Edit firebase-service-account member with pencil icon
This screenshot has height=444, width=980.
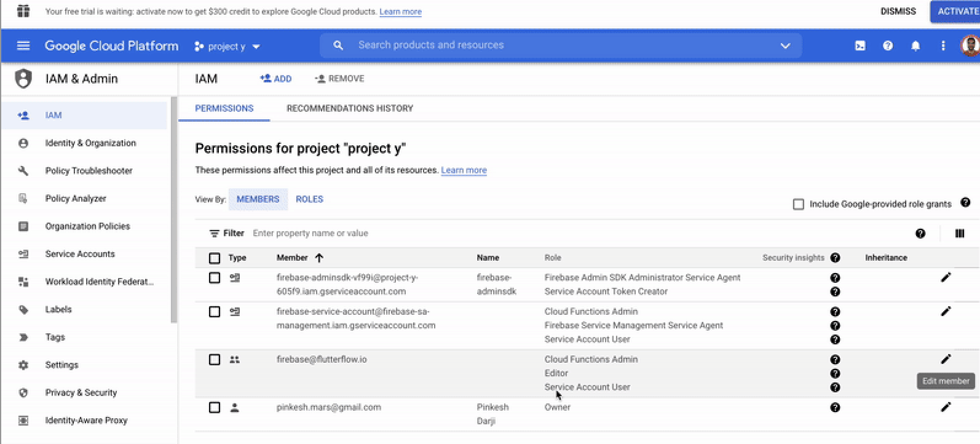click(x=946, y=311)
